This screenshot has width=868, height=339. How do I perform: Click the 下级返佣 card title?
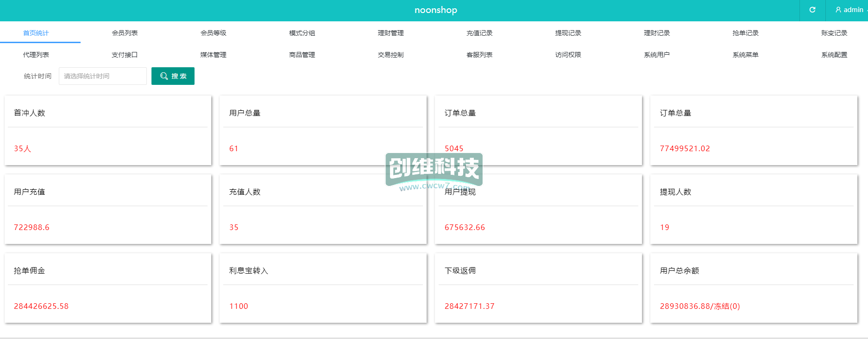460,271
